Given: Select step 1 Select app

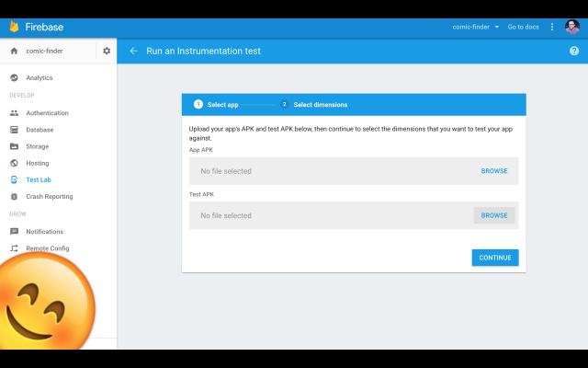Looking at the screenshot, I should (x=216, y=104).
